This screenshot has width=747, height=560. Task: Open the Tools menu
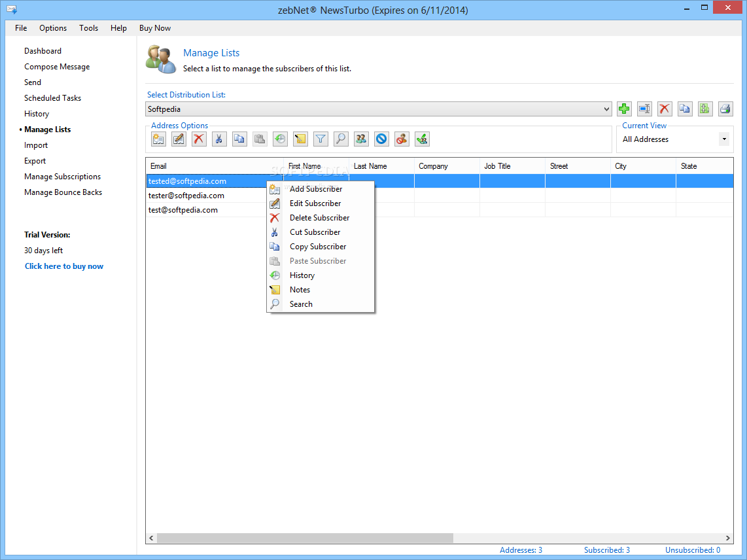(88, 28)
